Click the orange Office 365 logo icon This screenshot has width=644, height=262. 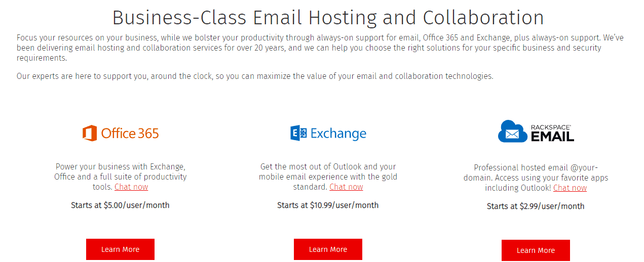tap(90, 133)
